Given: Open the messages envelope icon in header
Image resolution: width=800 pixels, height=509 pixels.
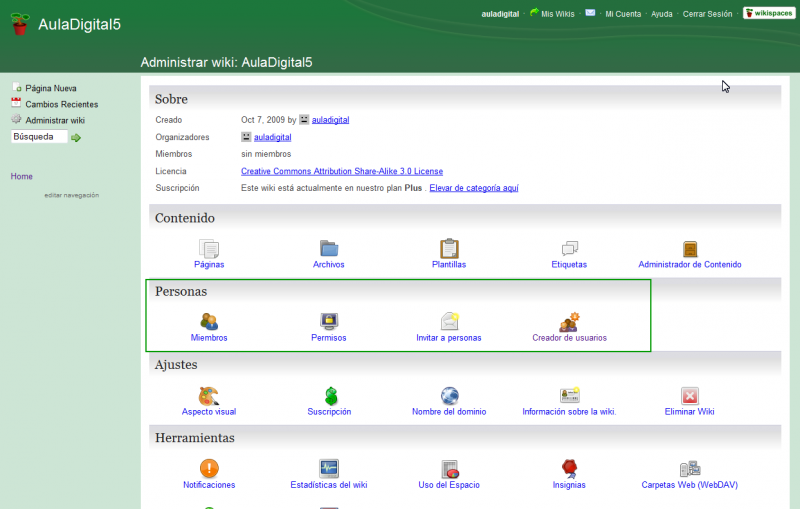Looking at the screenshot, I should point(590,13).
